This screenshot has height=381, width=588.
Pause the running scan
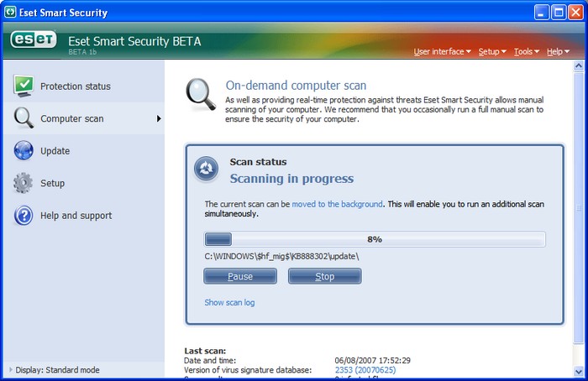coord(240,276)
